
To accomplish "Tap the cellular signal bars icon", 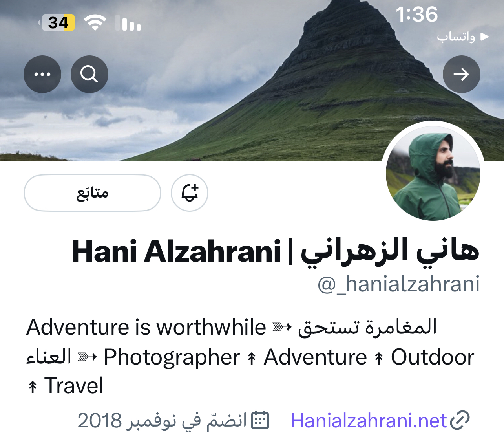I will click(128, 23).
